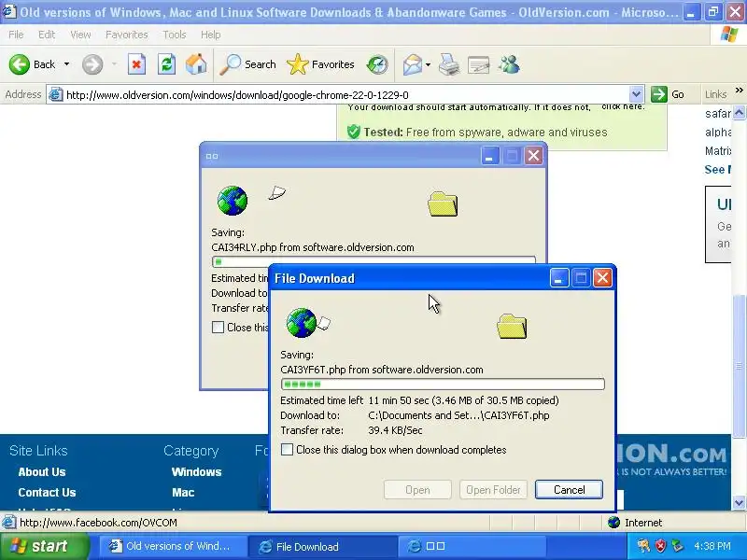Open the View menu
Image resolution: width=747 pixels, height=560 pixels.
click(x=80, y=35)
